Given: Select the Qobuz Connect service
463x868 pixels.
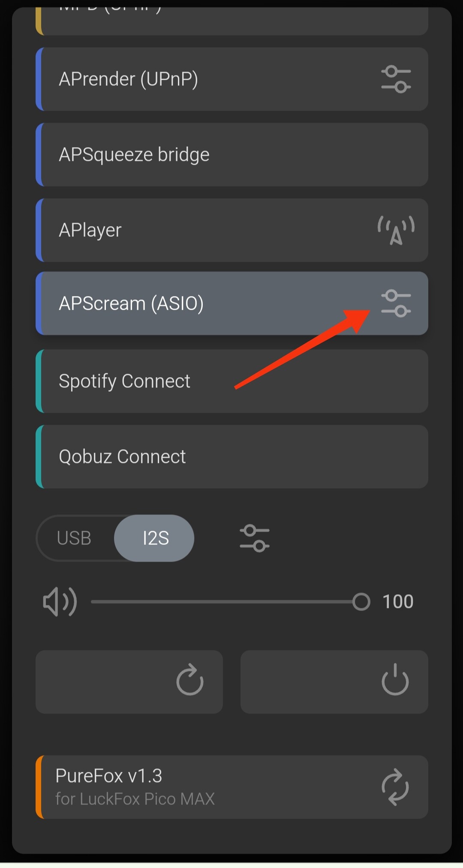Looking at the screenshot, I should (232, 457).
